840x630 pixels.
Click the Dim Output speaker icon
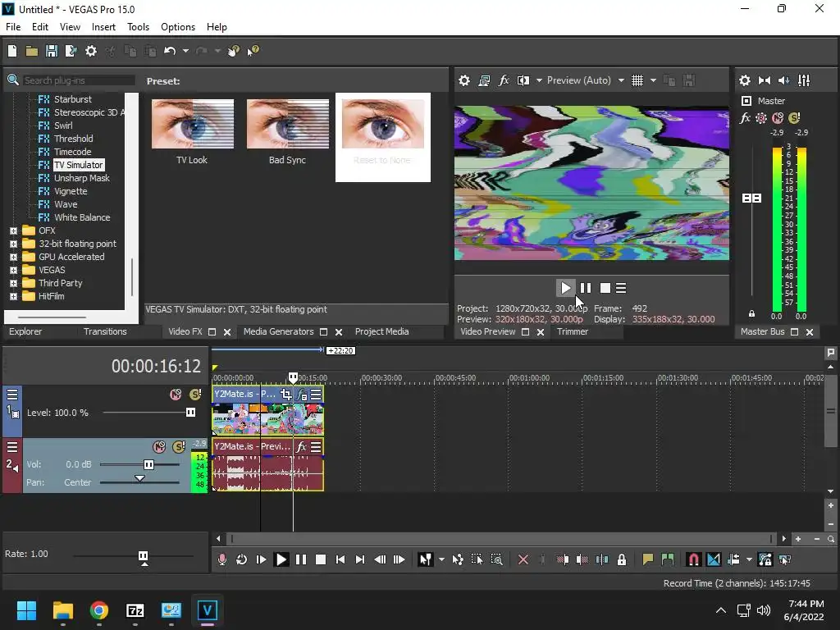783,80
